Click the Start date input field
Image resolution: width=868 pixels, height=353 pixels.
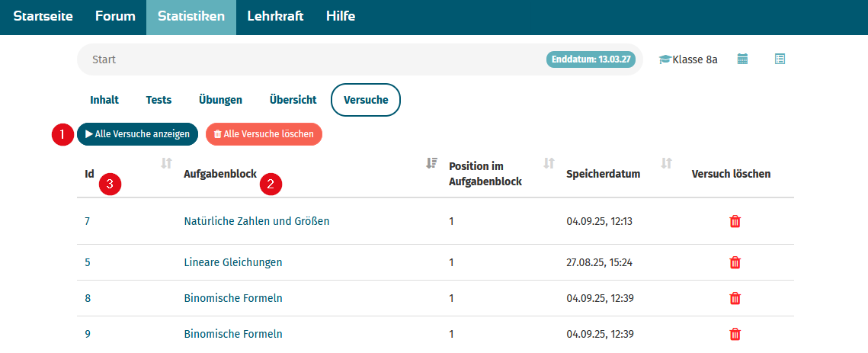tap(310, 59)
